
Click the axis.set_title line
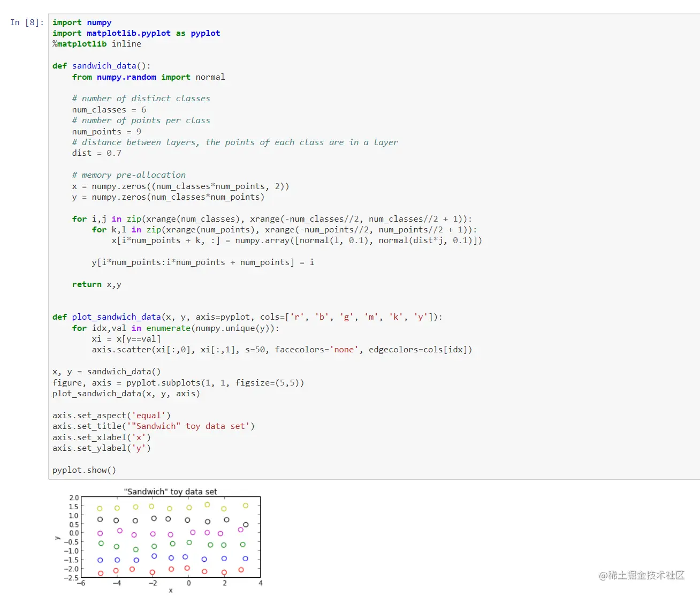pos(154,426)
